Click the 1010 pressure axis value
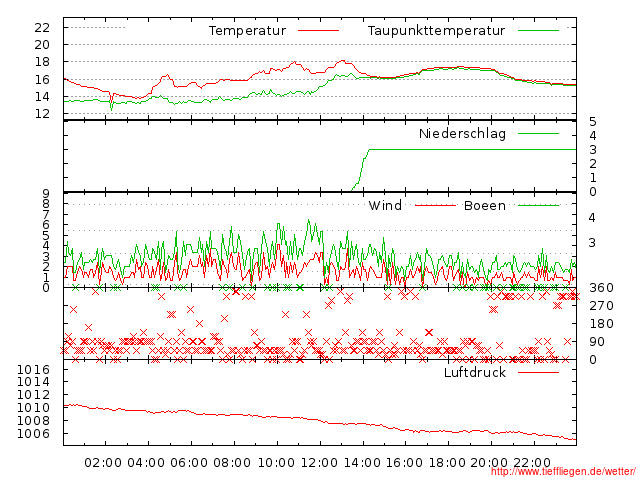The image size is (640, 480). [x=33, y=407]
